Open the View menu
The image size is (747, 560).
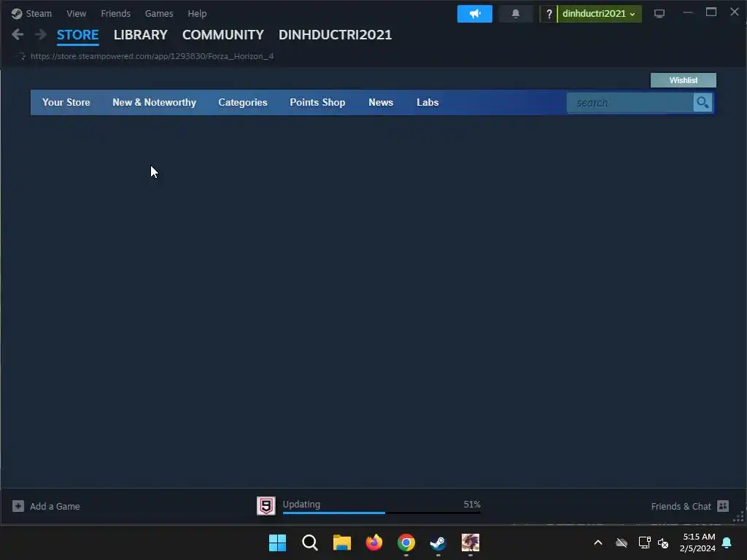click(x=76, y=13)
